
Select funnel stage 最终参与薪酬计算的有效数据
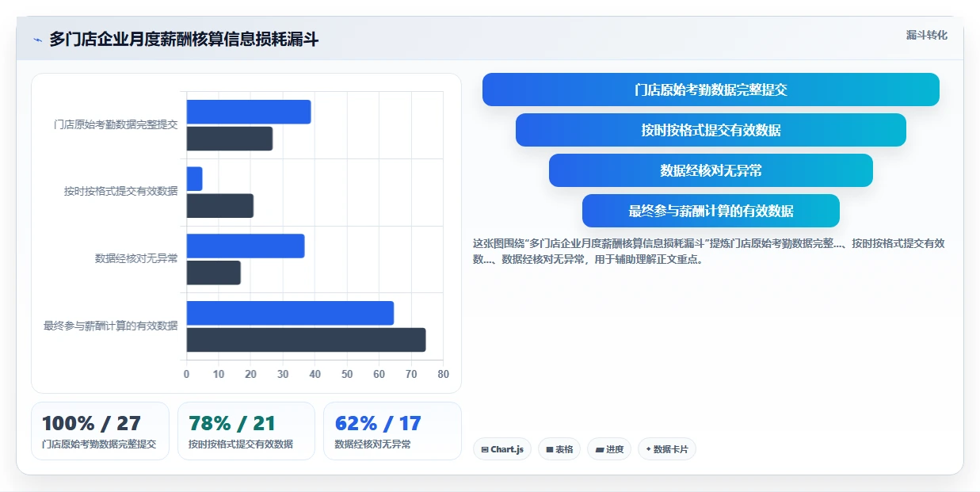(711, 211)
